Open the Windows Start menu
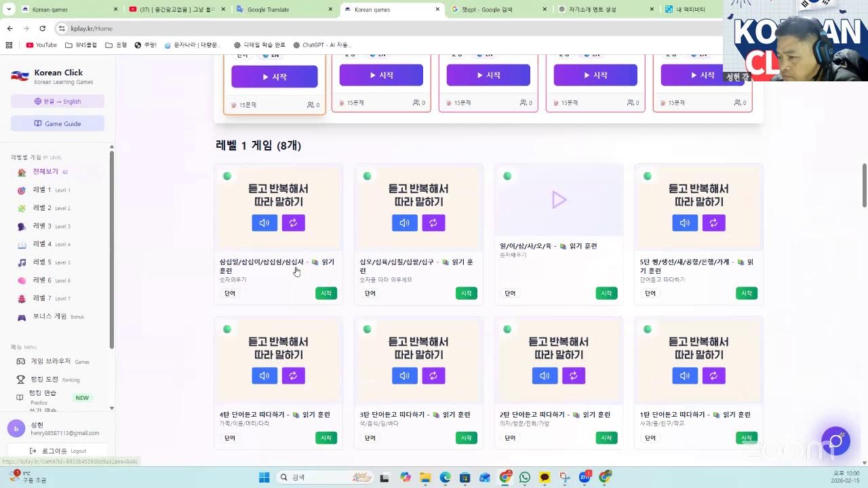 (264, 477)
